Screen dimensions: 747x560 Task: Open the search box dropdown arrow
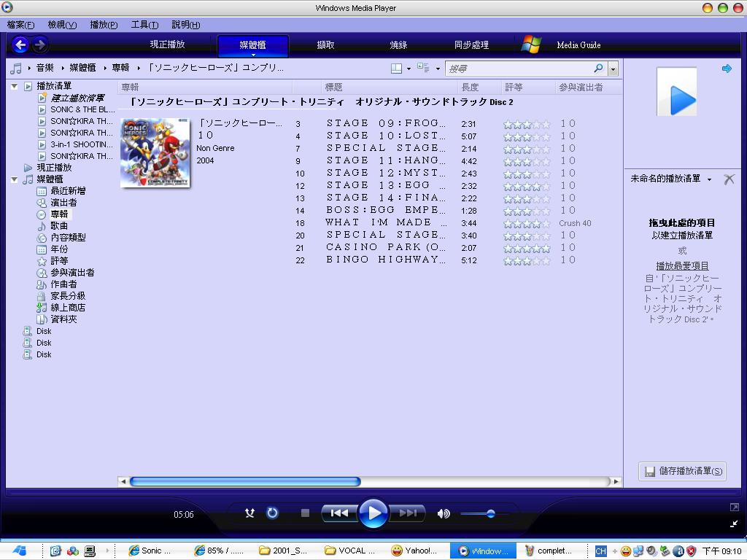(613, 68)
